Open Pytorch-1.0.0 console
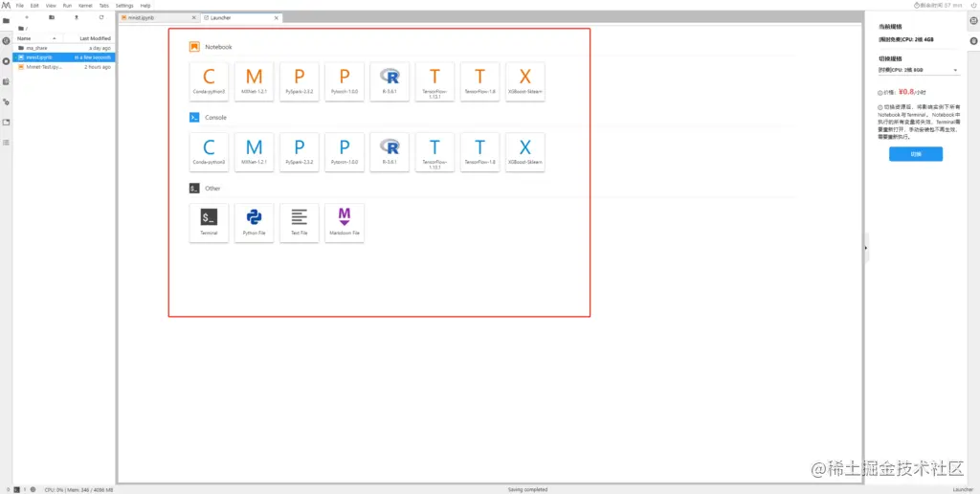The height and width of the screenshot is (494, 980). [345, 152]
